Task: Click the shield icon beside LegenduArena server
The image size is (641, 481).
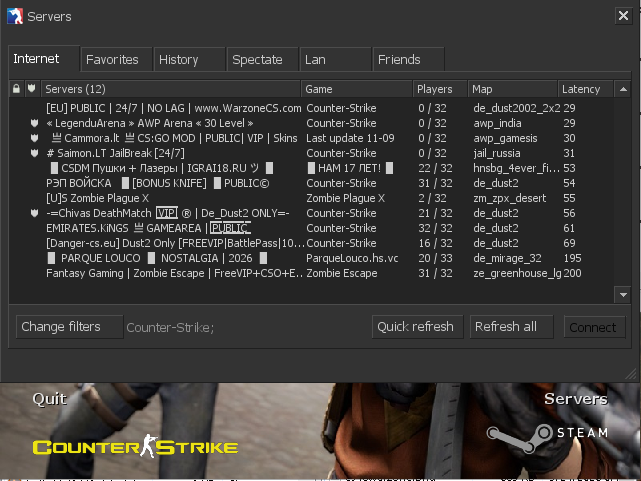Action: tap(34, 123)
